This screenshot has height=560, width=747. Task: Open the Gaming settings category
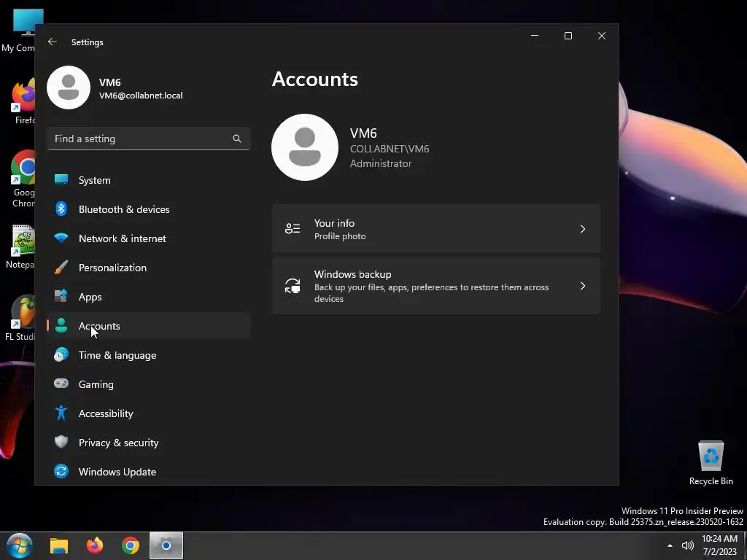(149, 384)
